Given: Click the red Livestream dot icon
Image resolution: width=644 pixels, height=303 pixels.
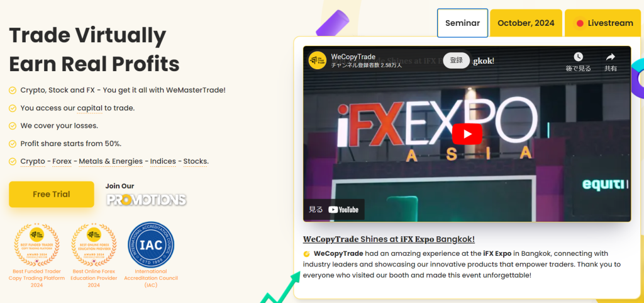Looking at the screenshot, I should (580, 24).
